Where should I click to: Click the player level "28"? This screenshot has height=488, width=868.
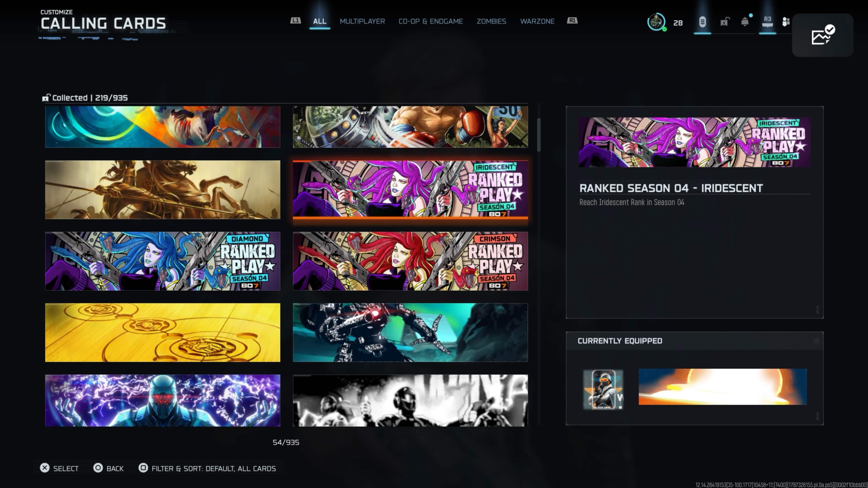tap(678, 23)
